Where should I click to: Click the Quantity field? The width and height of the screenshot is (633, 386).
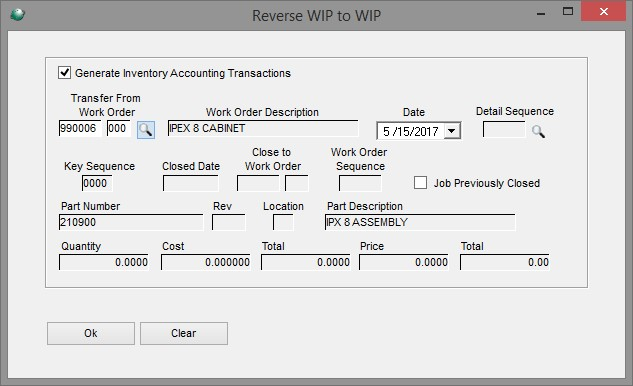(104, 262)
